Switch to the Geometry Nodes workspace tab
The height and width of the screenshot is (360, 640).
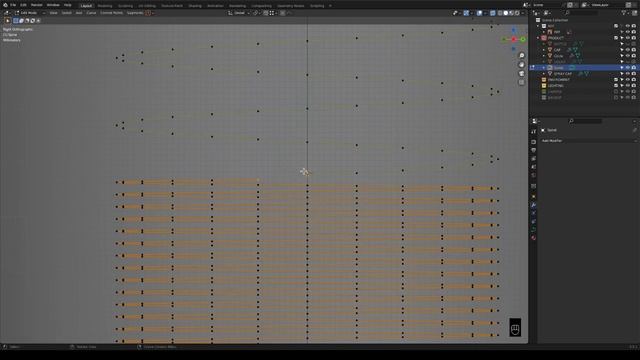click(x=291, y=6)
